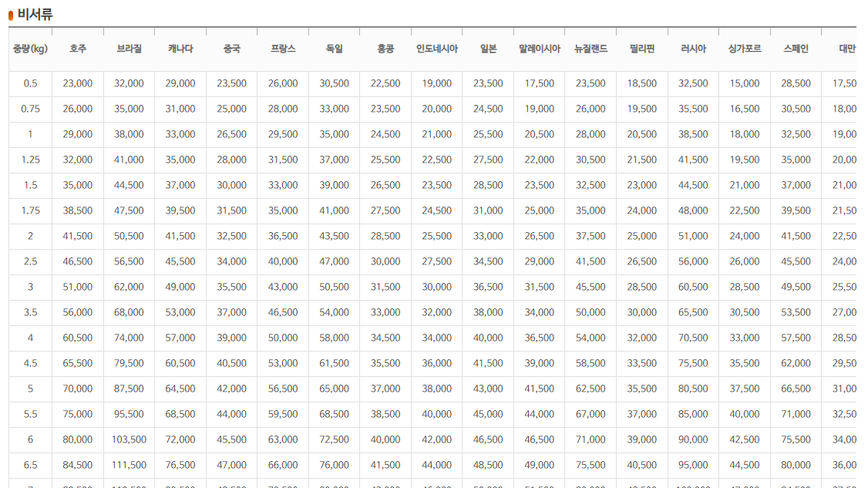Select the 뉴질랜드 column header
Screen dimensions: 868x488
tap(589, 46)
